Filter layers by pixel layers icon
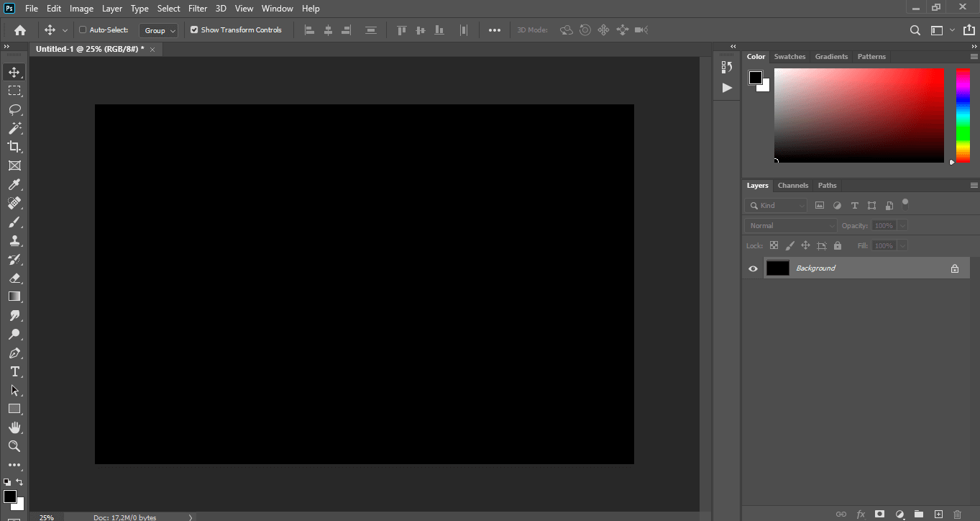Image resolution: width=980 pixels, height=521 pixels. tap(820, 206)
